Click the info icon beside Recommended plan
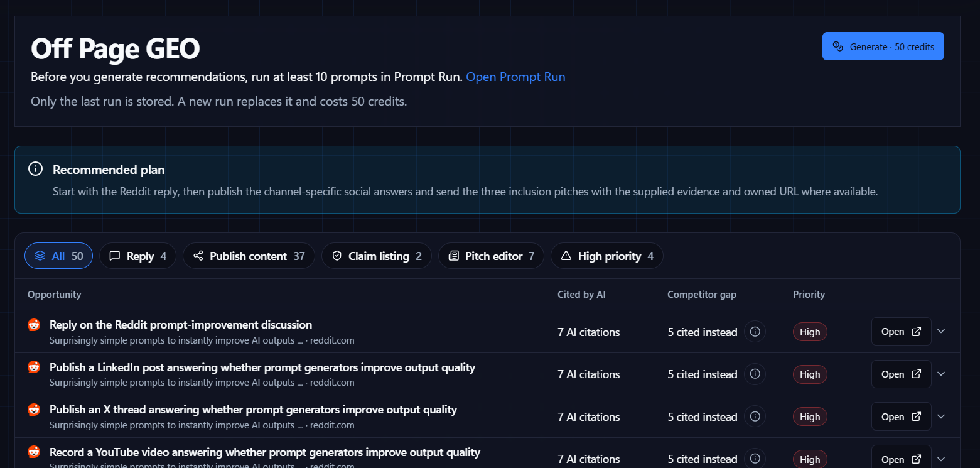 [36, 169]
